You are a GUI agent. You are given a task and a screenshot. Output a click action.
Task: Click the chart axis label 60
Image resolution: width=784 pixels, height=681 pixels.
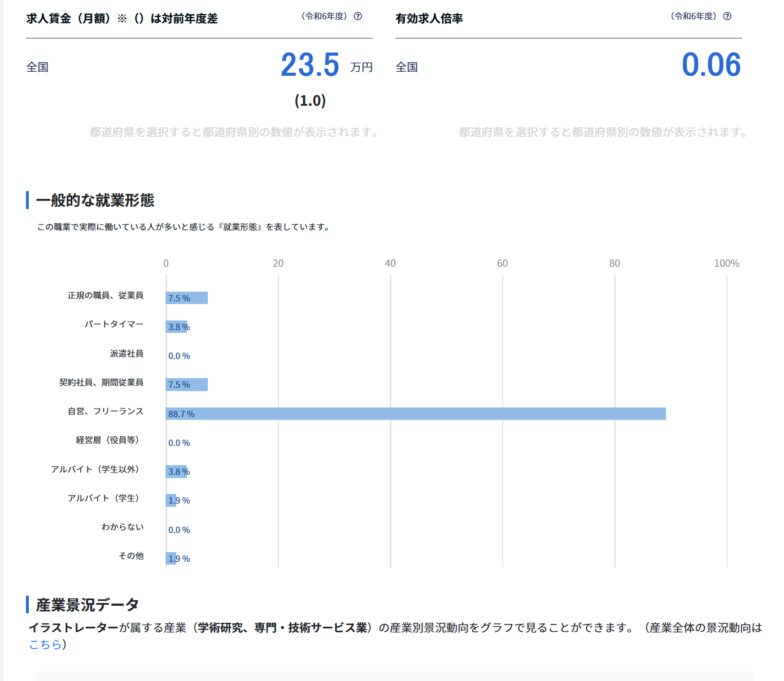click(x=502, y=263)
